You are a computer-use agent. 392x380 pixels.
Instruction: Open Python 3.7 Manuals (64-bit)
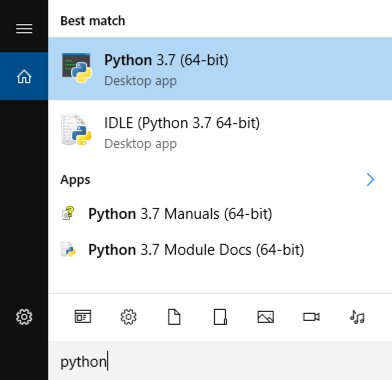[220, 214]
